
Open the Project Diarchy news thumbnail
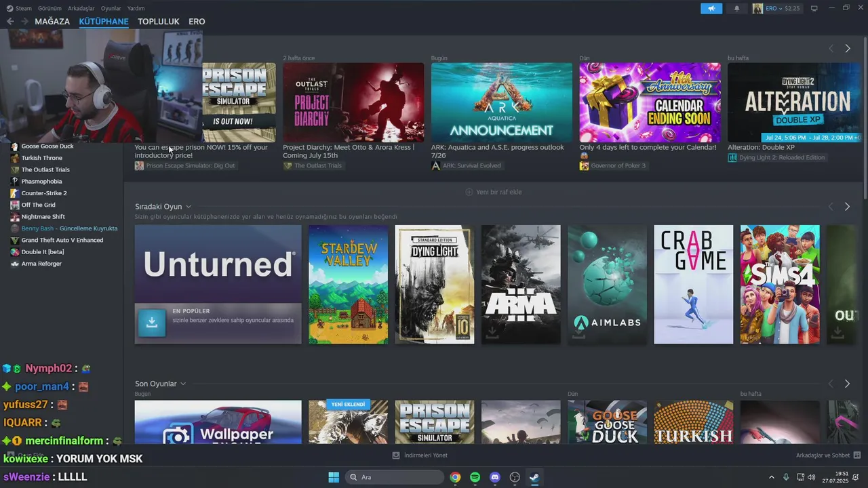pos(353,102)
